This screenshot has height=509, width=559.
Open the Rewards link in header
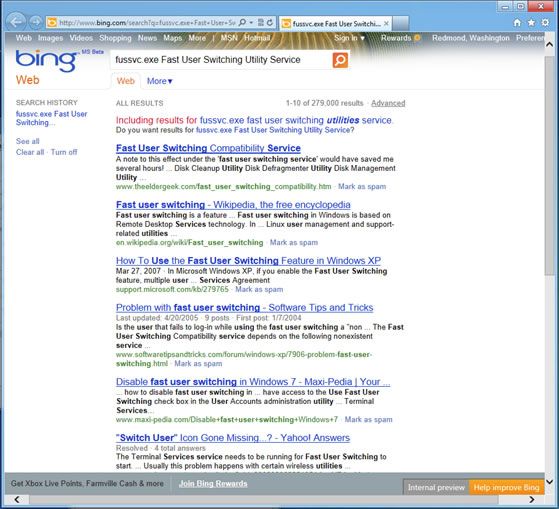tap(396, 38)
